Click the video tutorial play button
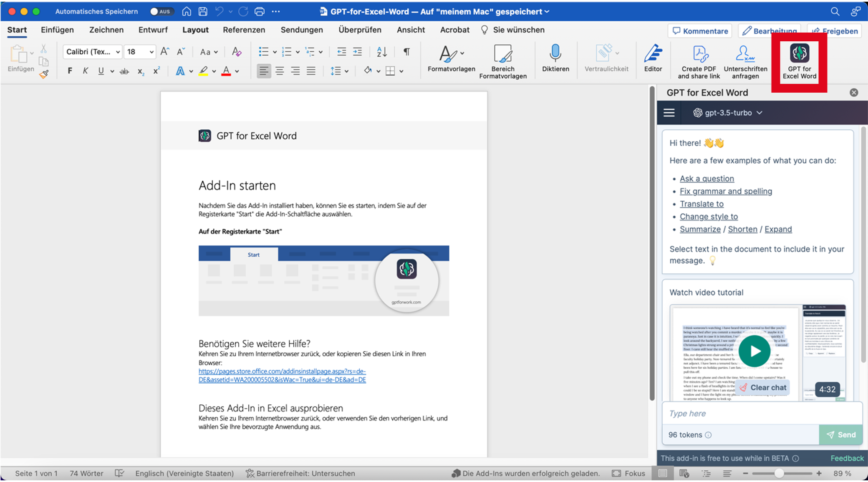Screen dimensions: 868x482 [x=754, y=351]
